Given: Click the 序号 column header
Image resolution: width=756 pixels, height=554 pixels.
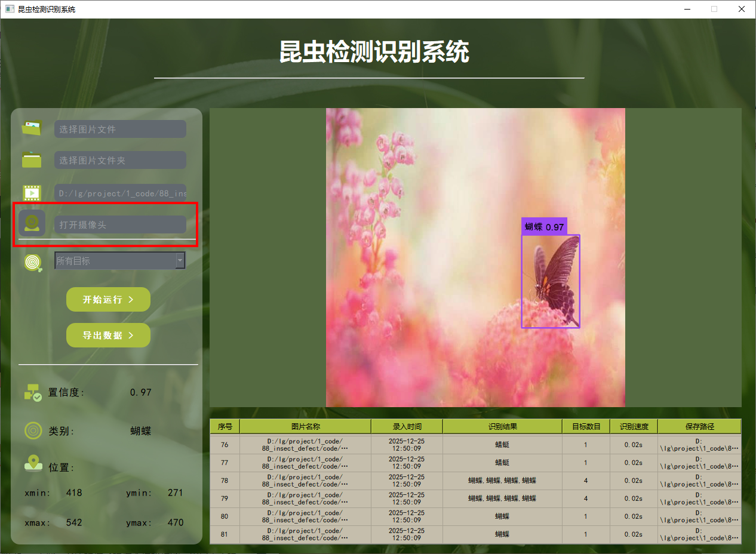Looking at the screenshot, I should (x=225, y=426).
